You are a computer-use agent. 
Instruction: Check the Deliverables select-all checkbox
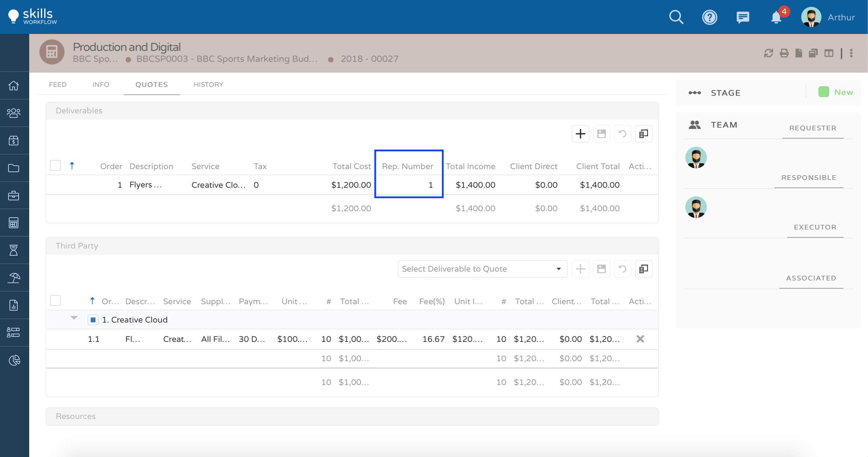pos(55,166)
